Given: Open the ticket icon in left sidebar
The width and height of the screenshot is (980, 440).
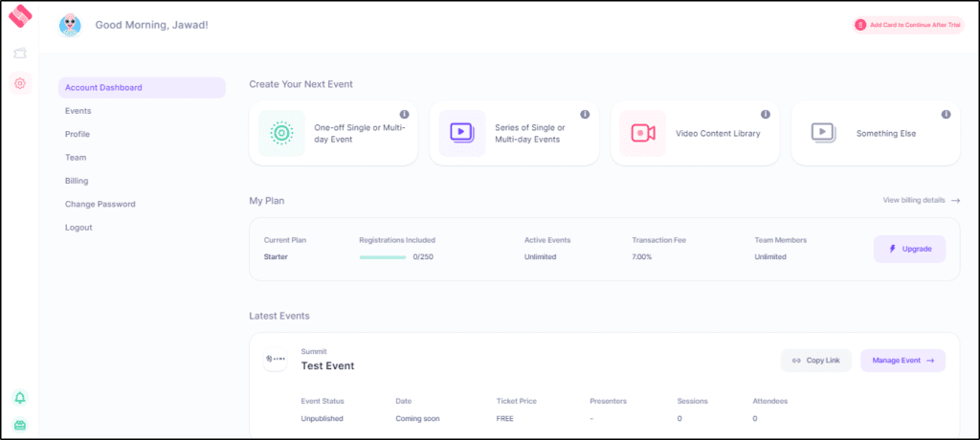Looking at the screenshot, I should [20, 54].
